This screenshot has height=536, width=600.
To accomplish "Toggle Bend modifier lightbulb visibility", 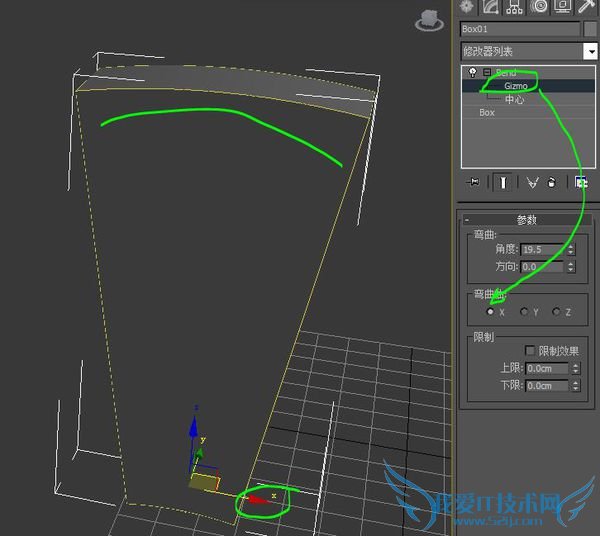I will point(471,73).
